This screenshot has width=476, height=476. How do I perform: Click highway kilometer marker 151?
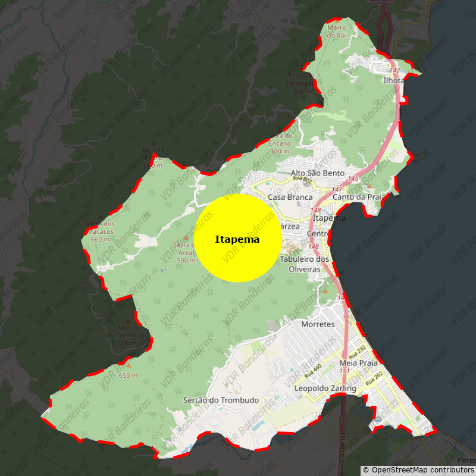[x=345, y=371]
